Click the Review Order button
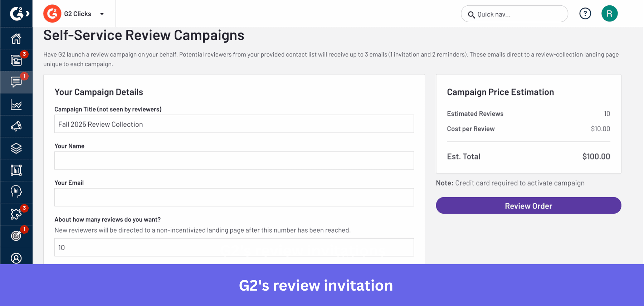644x306 pixels. [528, 205]
